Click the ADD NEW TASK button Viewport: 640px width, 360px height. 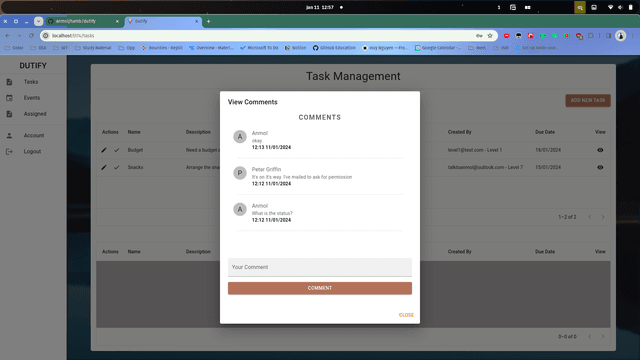point(588,100)
